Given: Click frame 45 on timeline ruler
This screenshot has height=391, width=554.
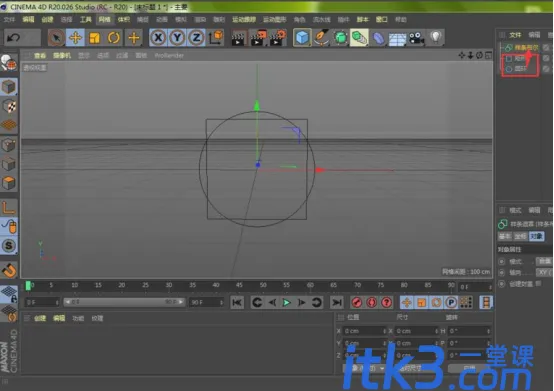Looking at the screenshot, I should click(239, 285).
